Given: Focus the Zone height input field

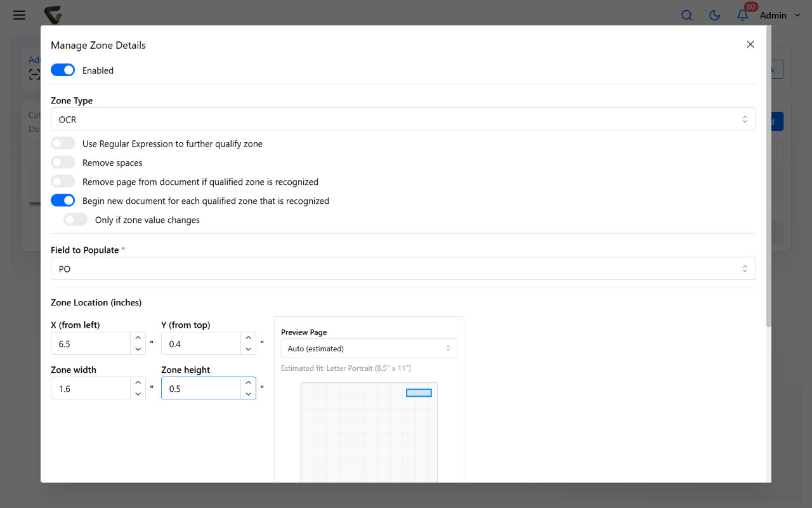Looking at the screenshot, I should pos(201,388).
